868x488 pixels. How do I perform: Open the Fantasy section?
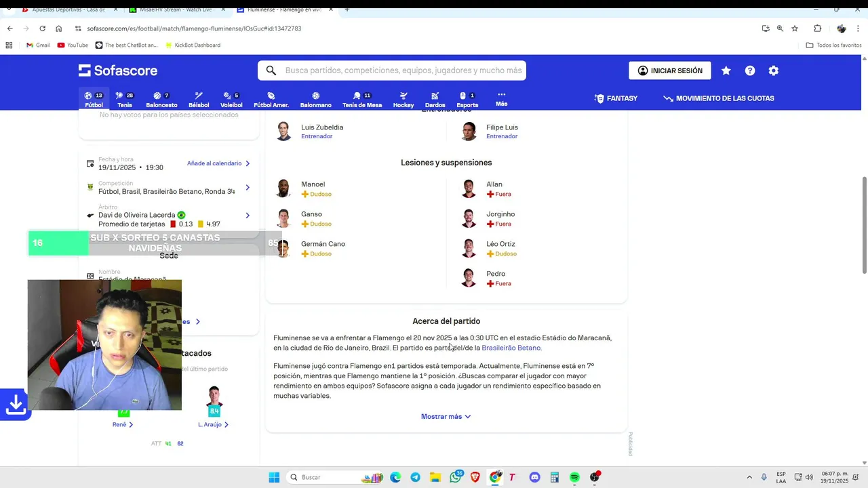(616, 98)
